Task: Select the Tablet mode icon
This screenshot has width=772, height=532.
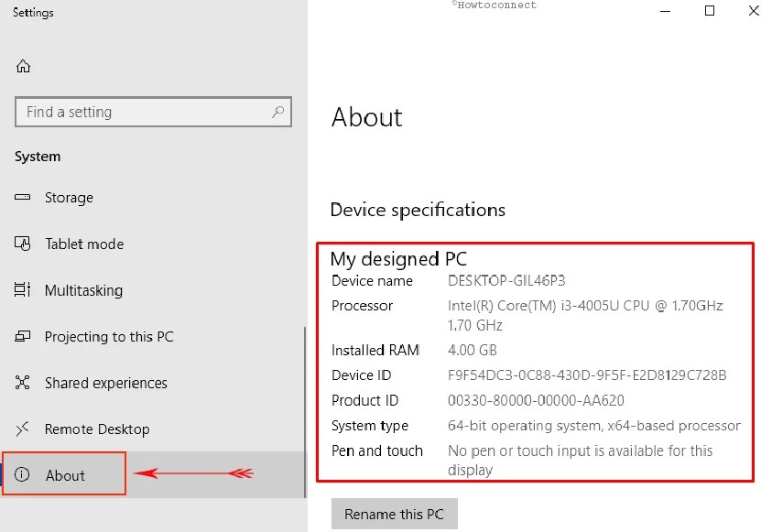Action: click(x=24, y=244)
